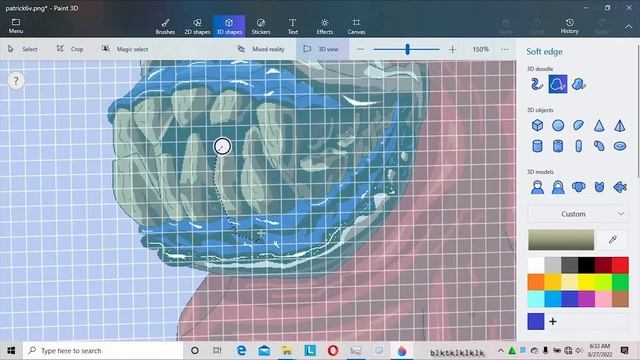Launch Microsoft Edge from the taskbar

[241, 350]
